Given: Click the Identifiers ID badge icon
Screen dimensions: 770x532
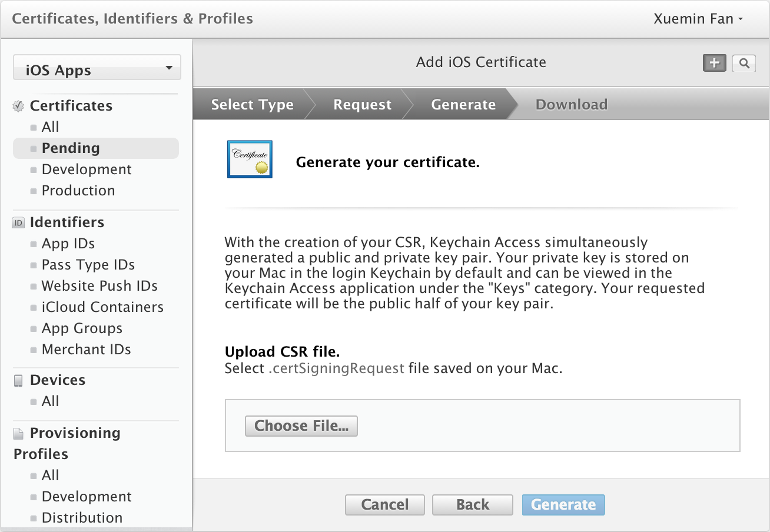Looking at the screenshot, I should click(19, 222).
